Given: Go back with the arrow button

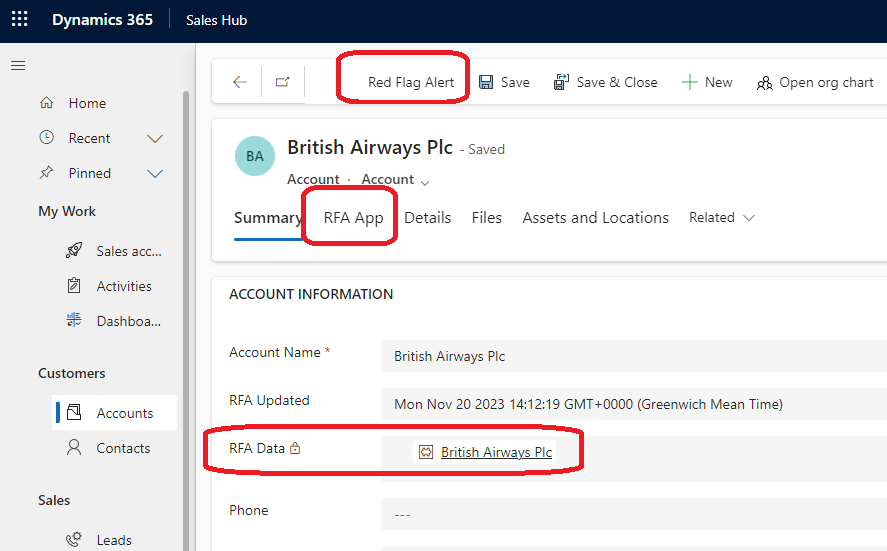Looking at the screenshot, I should (240, 82).
